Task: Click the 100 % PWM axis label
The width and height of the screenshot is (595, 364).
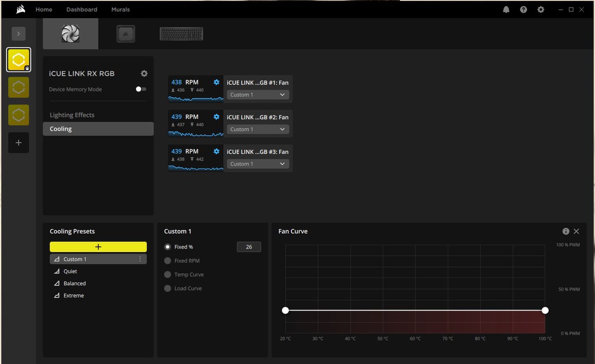Action: pos(568,245)
